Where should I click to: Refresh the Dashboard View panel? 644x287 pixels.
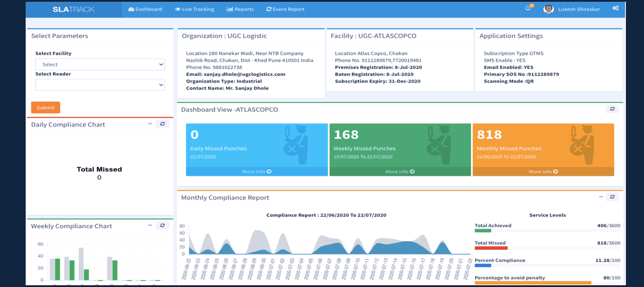coord(612,109)
